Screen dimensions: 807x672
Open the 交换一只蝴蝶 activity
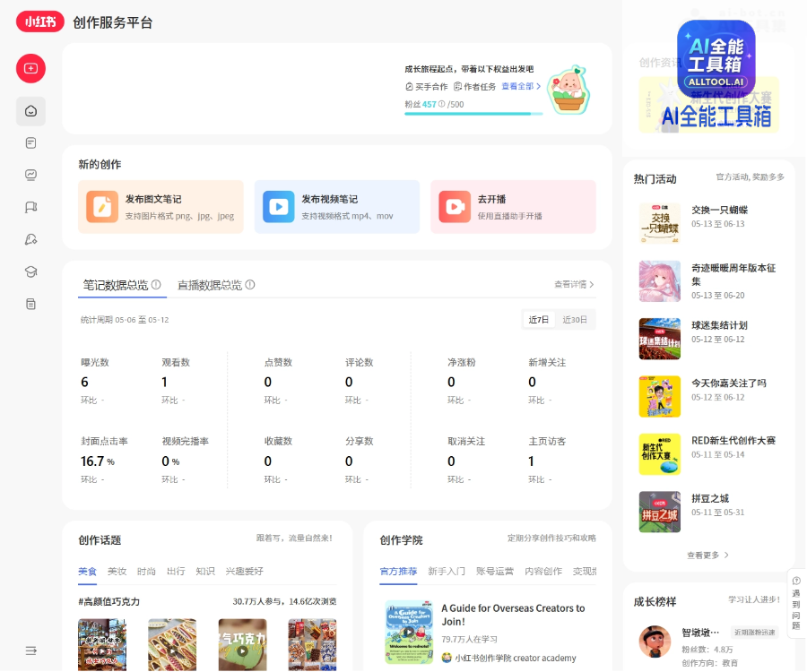point(719,211)
